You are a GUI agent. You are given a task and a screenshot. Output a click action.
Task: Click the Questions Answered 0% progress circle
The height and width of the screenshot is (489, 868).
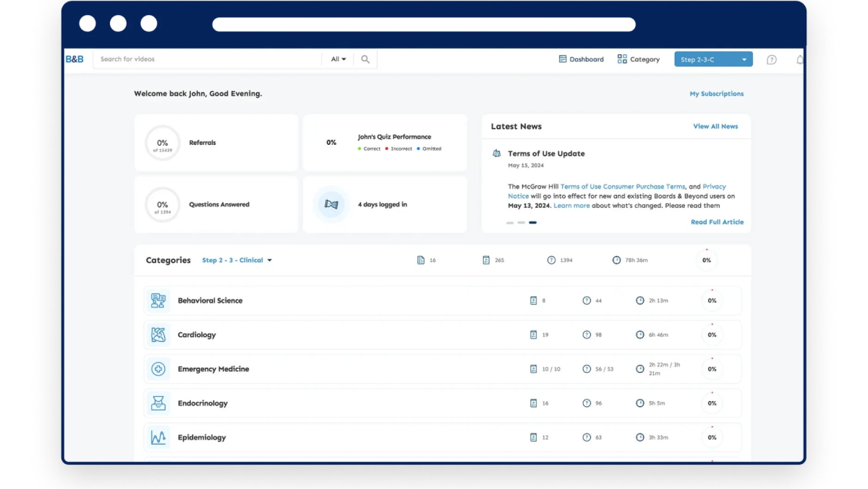click(162, 204)
